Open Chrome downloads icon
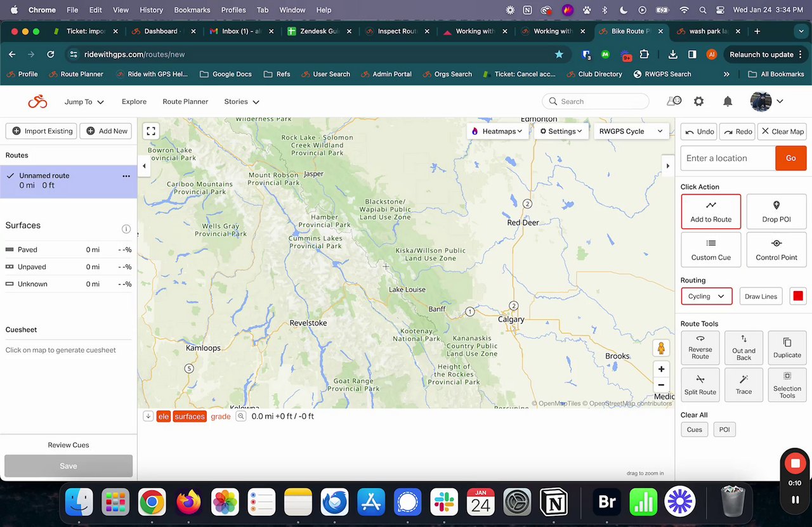 coord(673,55)
